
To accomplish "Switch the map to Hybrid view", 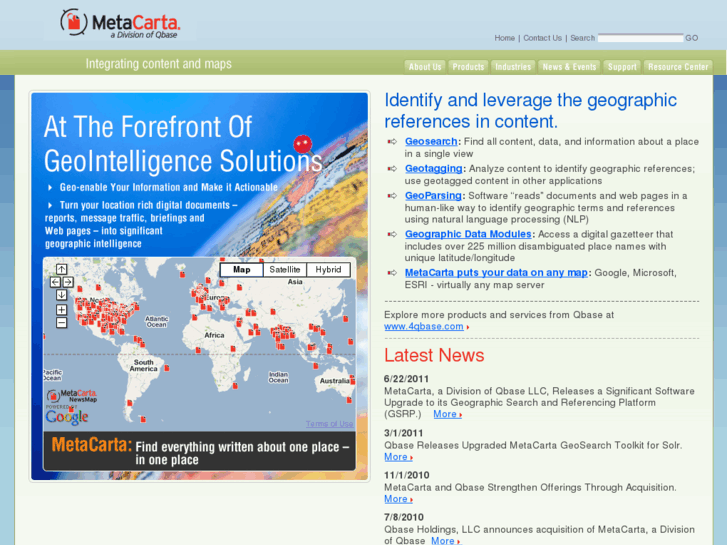I will (x=328, y=269).
